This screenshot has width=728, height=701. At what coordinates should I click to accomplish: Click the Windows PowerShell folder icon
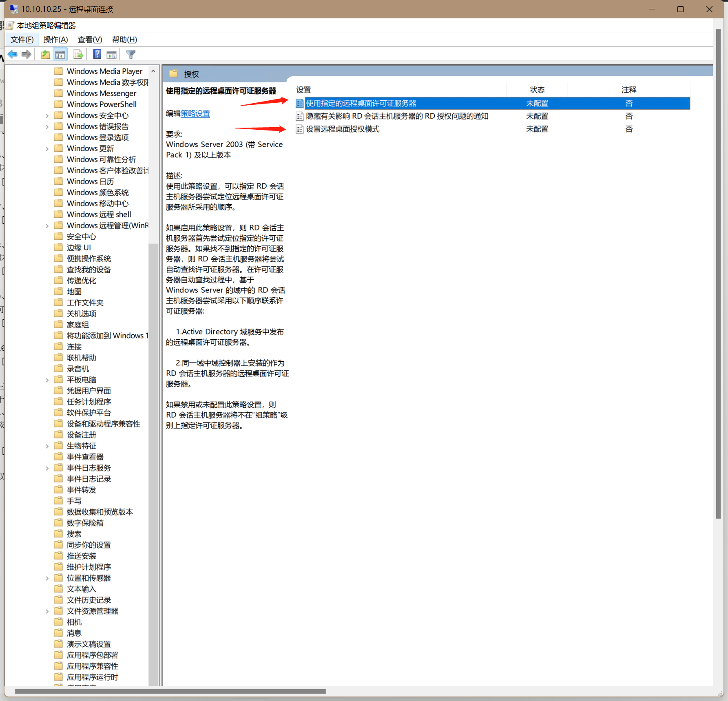tap(59, 104)
